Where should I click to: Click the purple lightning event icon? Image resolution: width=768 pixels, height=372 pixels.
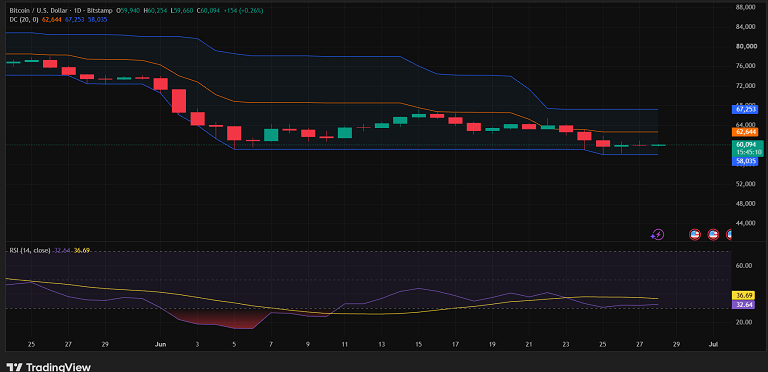[x=657, y=234]
